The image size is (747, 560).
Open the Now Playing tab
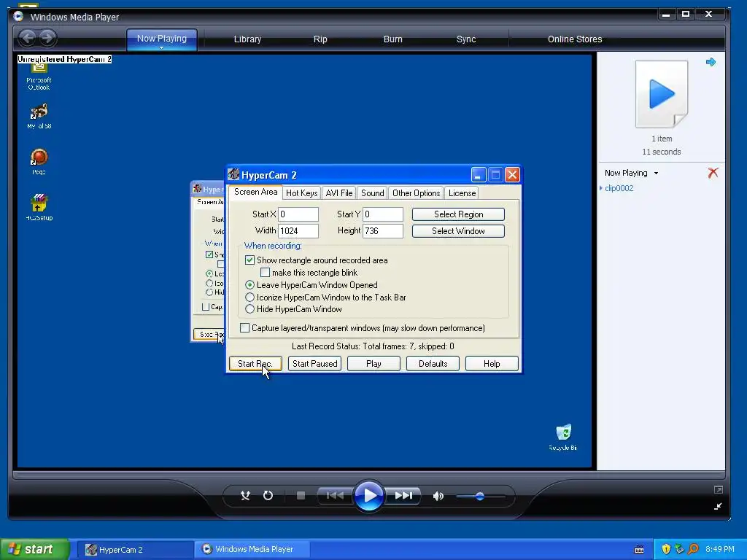pos(162,39)
